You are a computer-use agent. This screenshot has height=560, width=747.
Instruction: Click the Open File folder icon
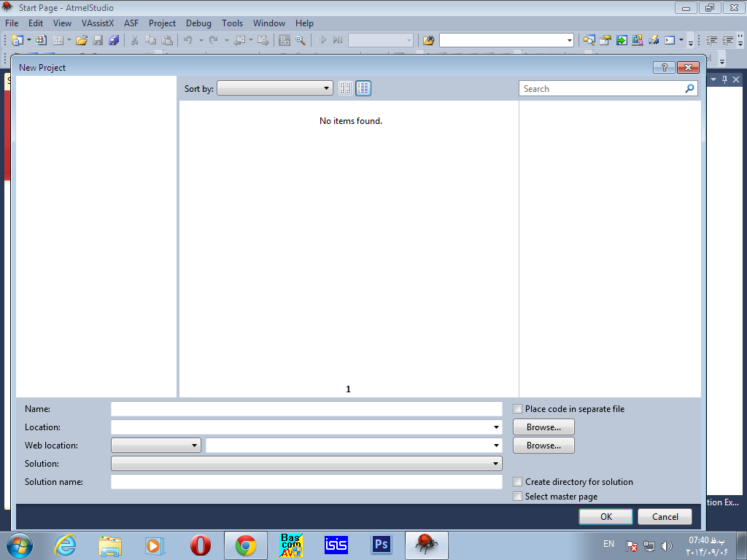(x=82, y=41)
